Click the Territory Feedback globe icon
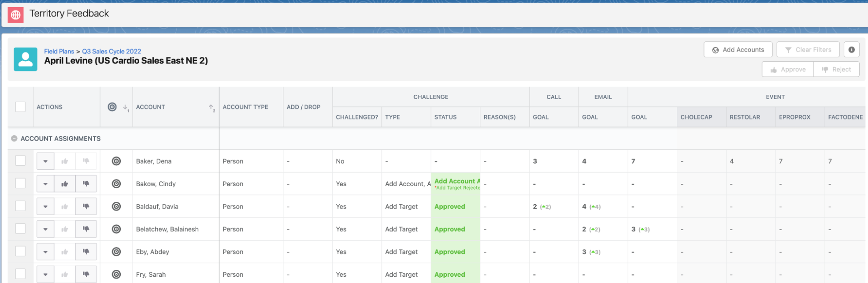 (16, 15)
